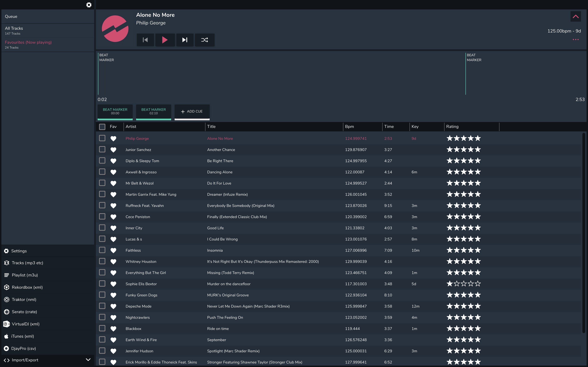Click the Serato (crate) export icon
588x367 pixels.
(x=7, y=312)
